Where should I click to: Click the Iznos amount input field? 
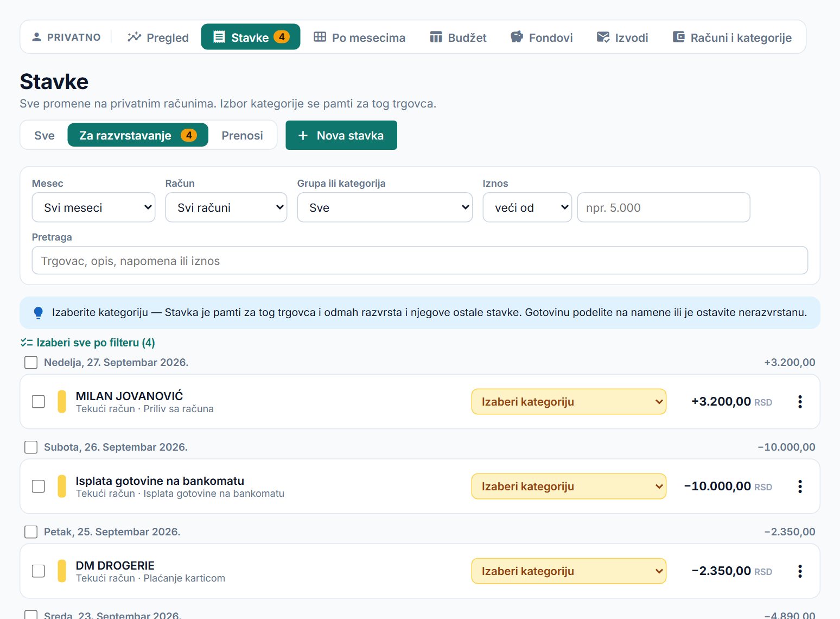664,207
